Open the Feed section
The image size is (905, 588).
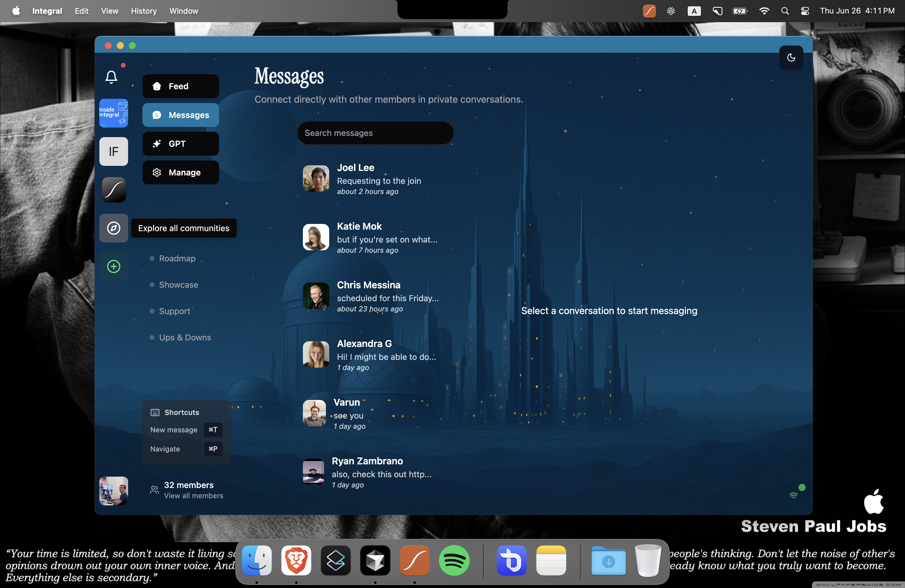point(180,86)
